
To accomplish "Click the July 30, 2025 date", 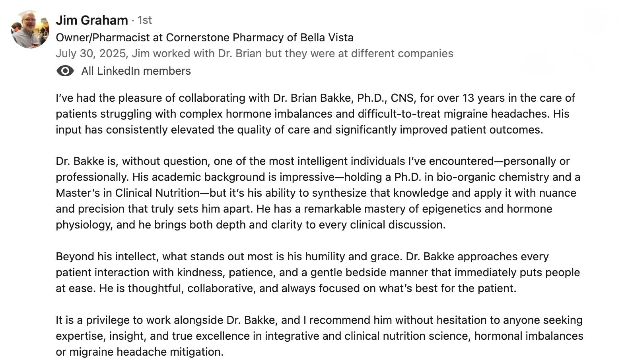I will click(91, 53).
